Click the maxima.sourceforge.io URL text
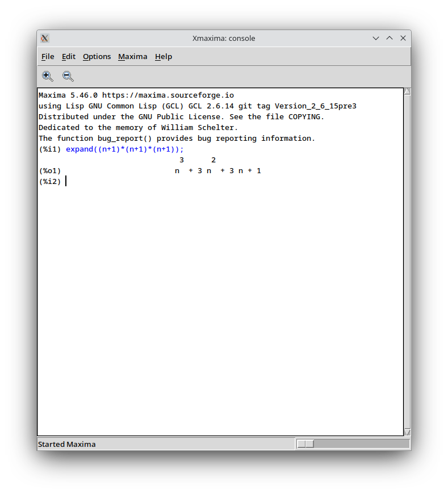Screen dimensions: 448x494 [x=168, y=95]
